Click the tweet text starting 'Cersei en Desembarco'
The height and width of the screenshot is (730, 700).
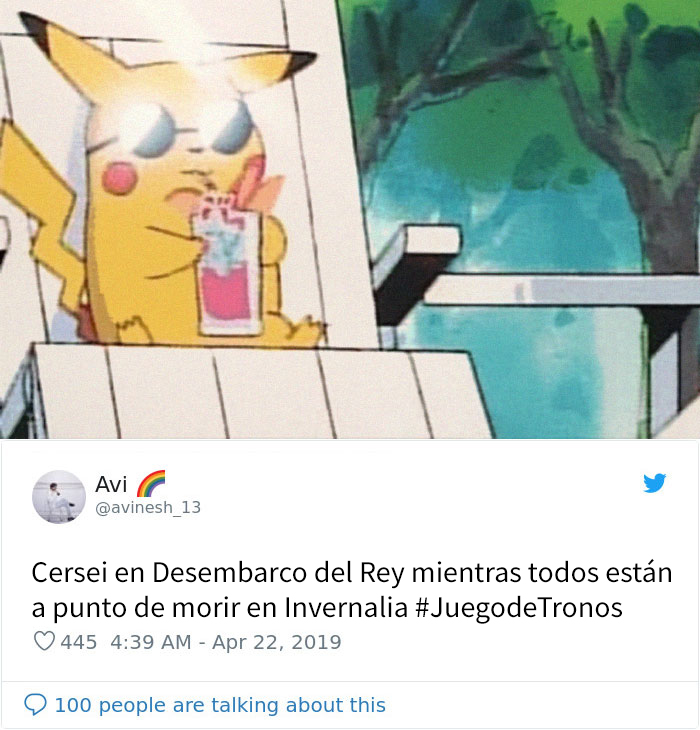tap(352, 590)
